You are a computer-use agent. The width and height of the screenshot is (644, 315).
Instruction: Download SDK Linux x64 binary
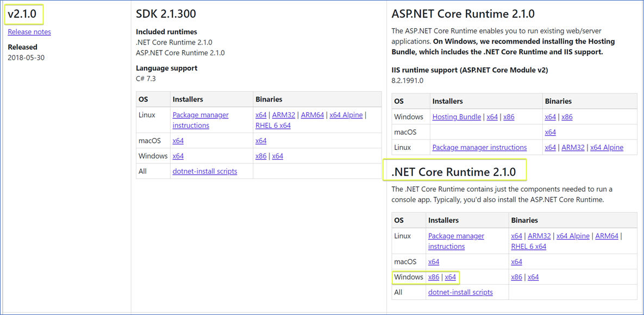click(261, 115)
